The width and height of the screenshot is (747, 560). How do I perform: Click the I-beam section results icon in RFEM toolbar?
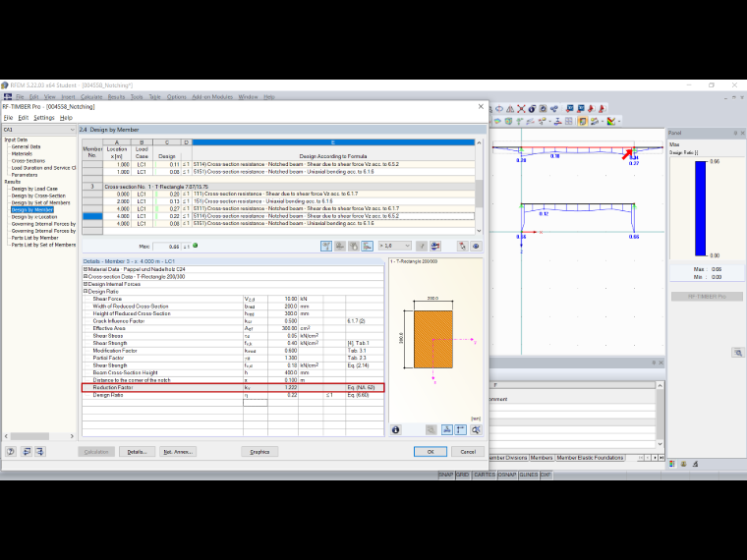click(x=558, y=121)
